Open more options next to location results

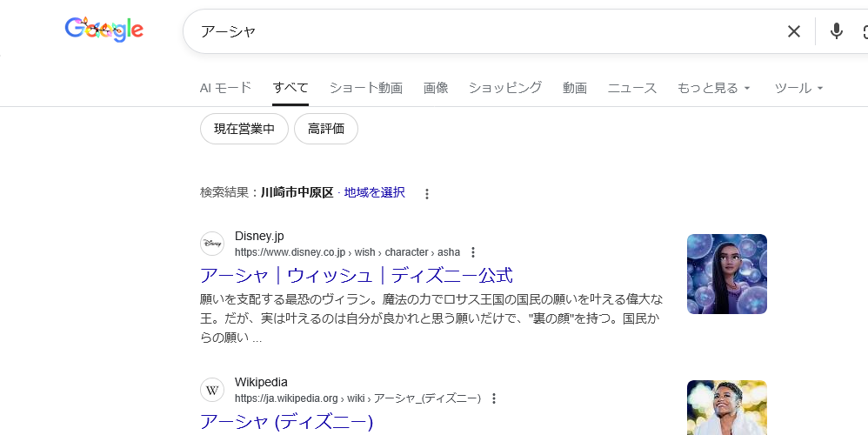(426, 194)
